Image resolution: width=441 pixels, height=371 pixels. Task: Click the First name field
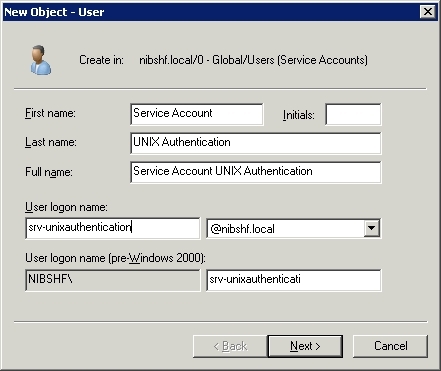click(197, 114)
